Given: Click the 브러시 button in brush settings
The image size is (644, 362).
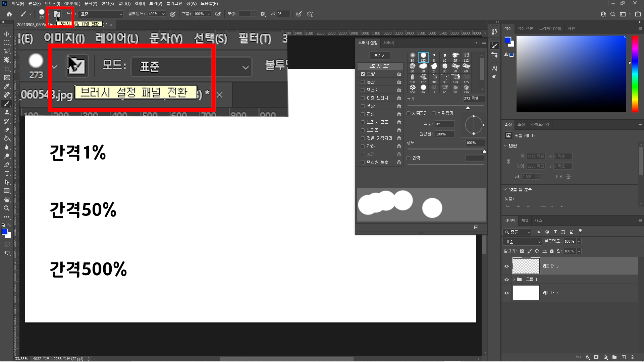Looking at the screenshot, I should pos(380,55).
